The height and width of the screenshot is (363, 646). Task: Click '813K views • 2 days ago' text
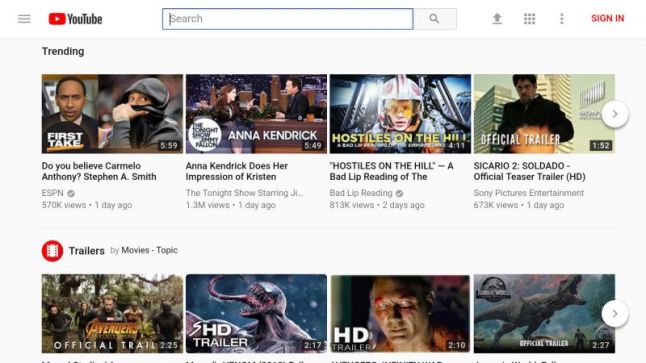pyautogui.click(x=377, y=205)
